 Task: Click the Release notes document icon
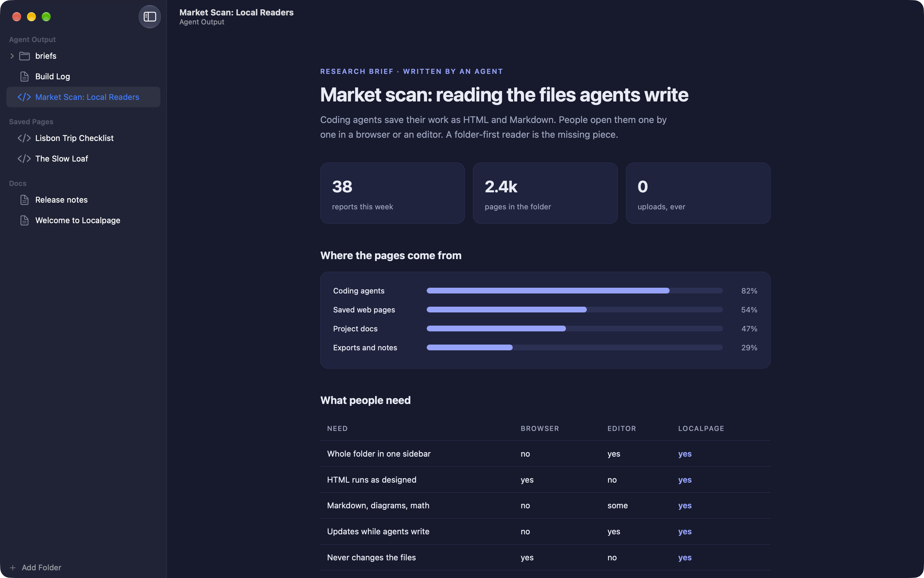click(24, 200)
